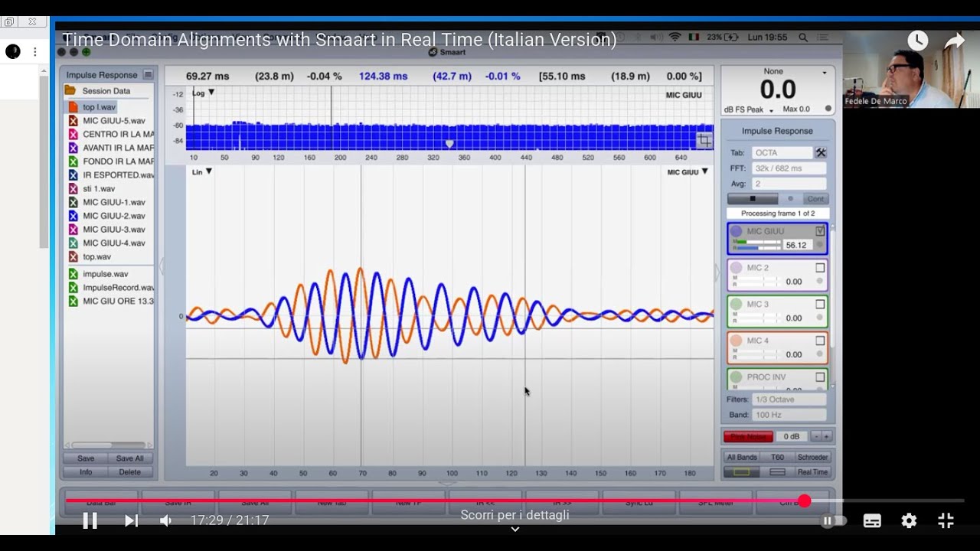980x551 pixels.
Task: Click the Real Time button
Action: (x=812, y=472)
